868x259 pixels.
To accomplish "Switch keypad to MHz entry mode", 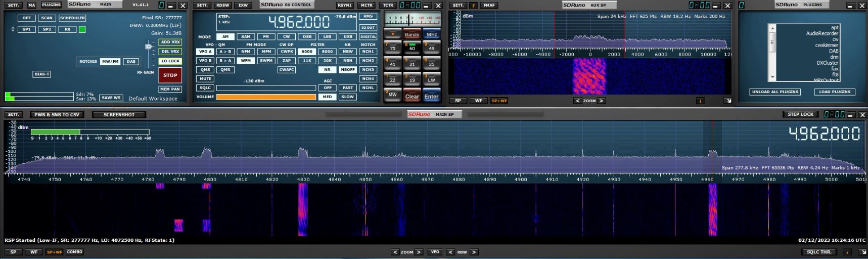I will pyautogui.click(x=431, y=34).
